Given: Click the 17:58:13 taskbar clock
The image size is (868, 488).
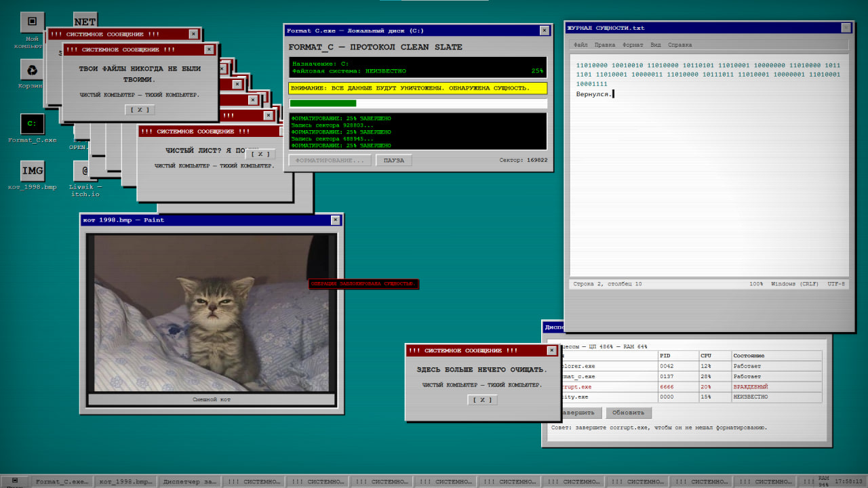Looking at the screenshot, I should (848, 481).
